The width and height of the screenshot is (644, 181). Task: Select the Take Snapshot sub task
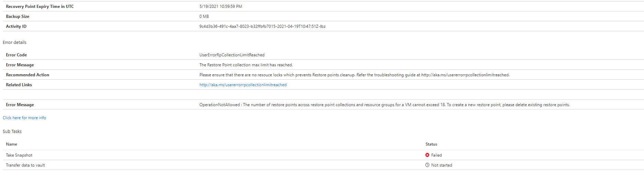point(19,155)
